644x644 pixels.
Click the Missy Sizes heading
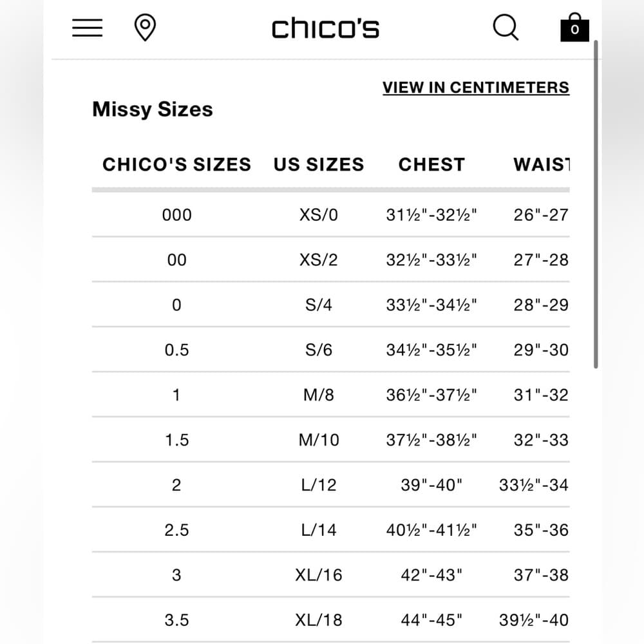click(153, 109)
